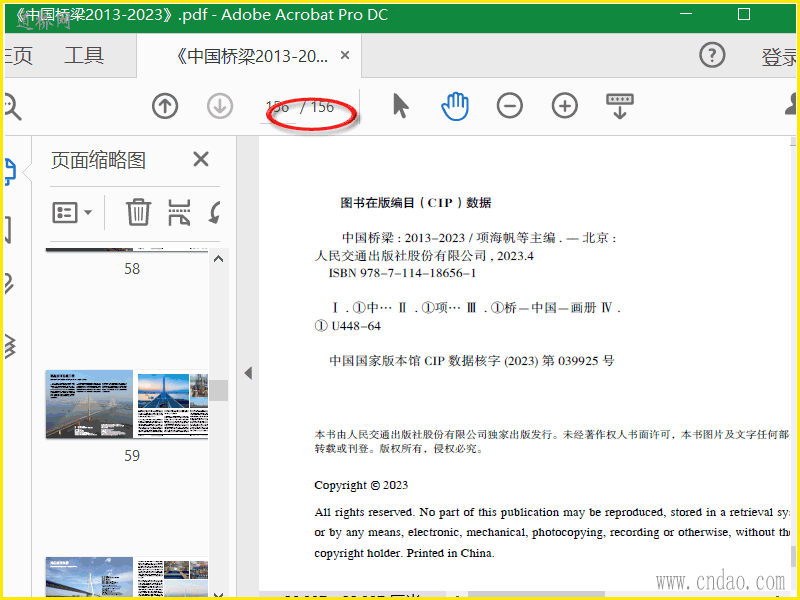This screenshot has height=600, width=800.
Task: Activate the hand pan tool
Action: [455, 106]
